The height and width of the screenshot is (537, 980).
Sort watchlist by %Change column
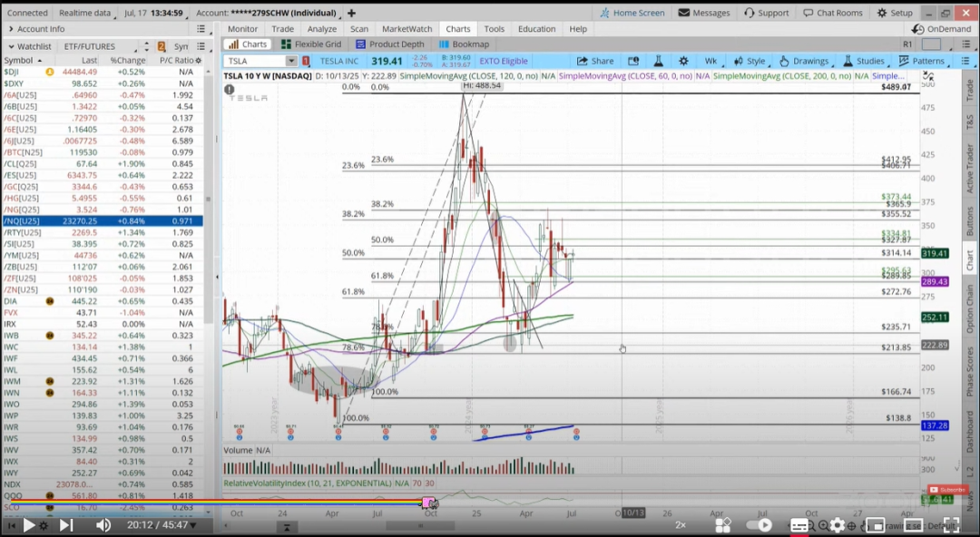point(128,60)
